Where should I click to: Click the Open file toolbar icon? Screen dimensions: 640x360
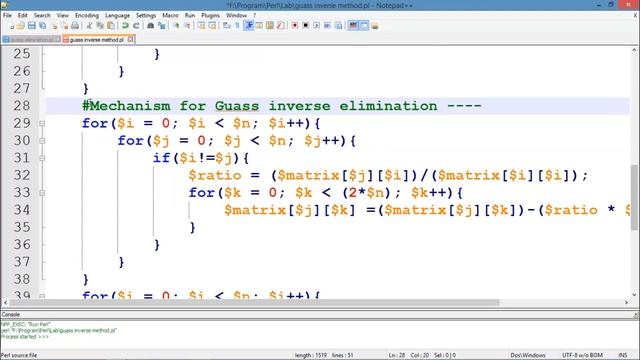[20, 26]
